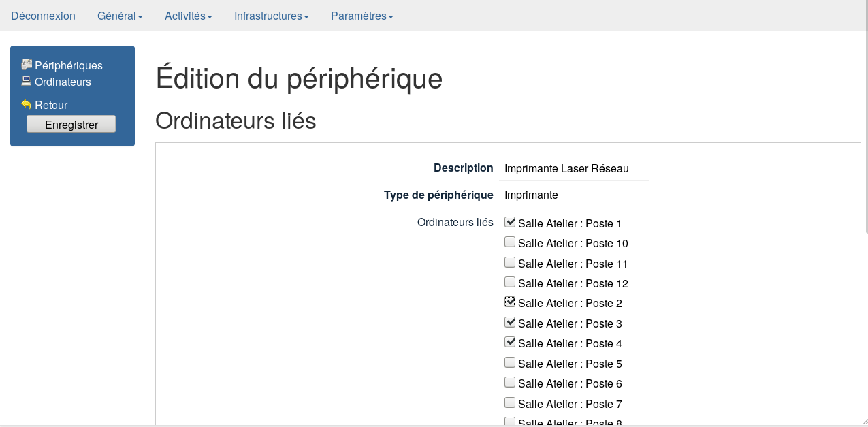Screen dimensions: 868x427
Task: Toggle Salle Atelier : Poste 2 checkbox
Action: tap(510, 302)
